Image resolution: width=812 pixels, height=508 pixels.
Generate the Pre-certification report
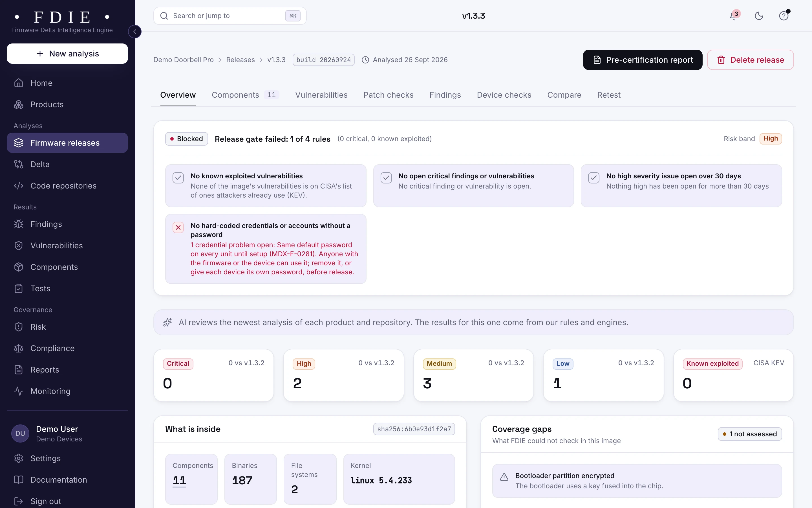click(x=643, y=60)
